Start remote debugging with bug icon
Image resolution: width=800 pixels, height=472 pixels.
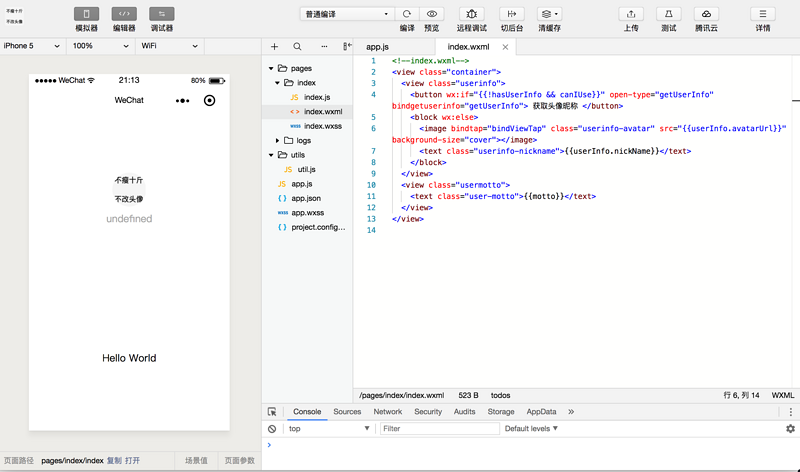coord(472,14)
